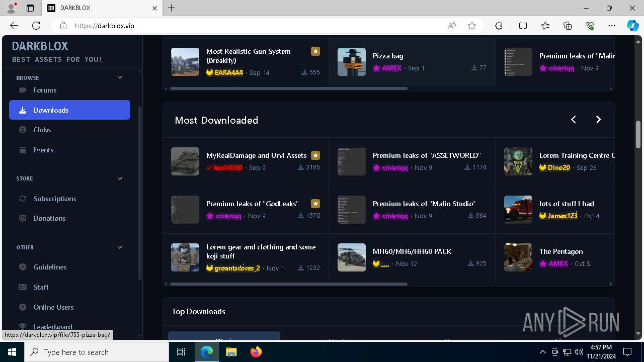Open Windows Start menu

click(12, 352)
